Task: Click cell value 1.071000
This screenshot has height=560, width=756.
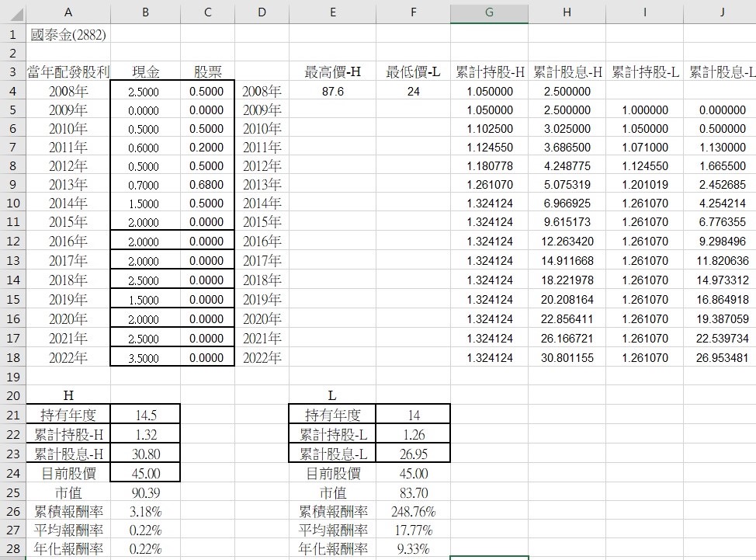Action: [x=645, y=148]
